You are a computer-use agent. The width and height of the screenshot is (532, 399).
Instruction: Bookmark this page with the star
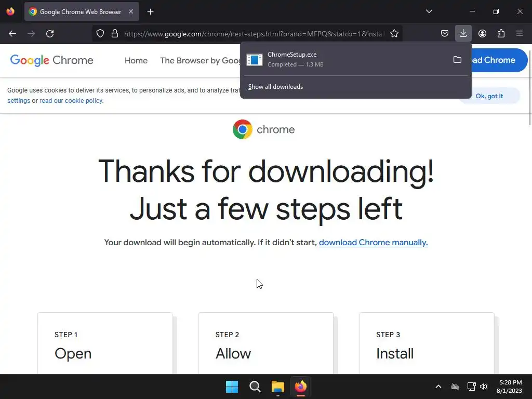(394, 34)
